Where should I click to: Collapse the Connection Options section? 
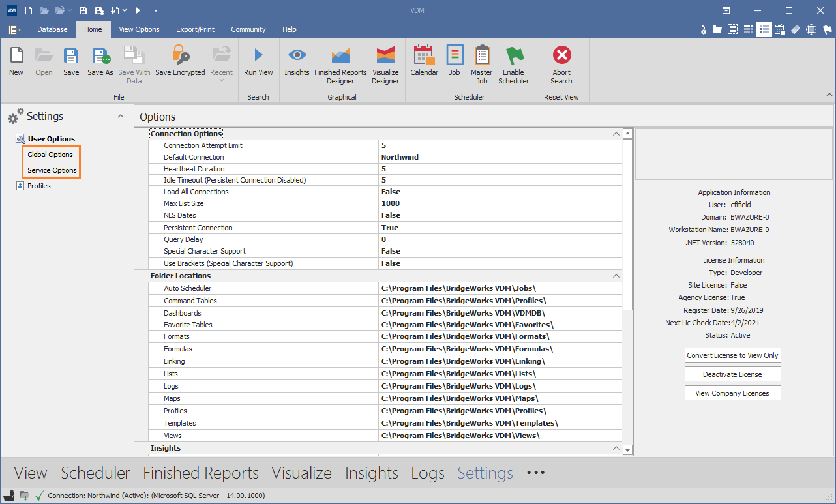click(616, 133)
